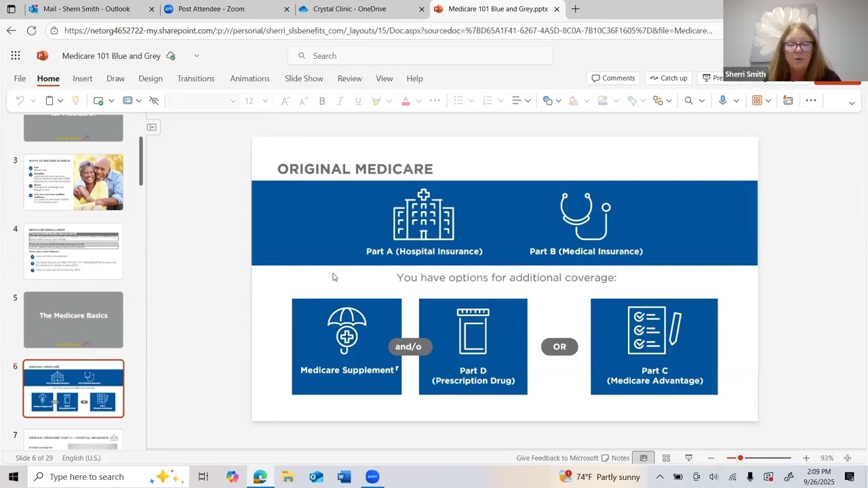This screenshot has height=488, width=868.
Task: Open the Paste options dropdown arrow
Action: (60, 101)
